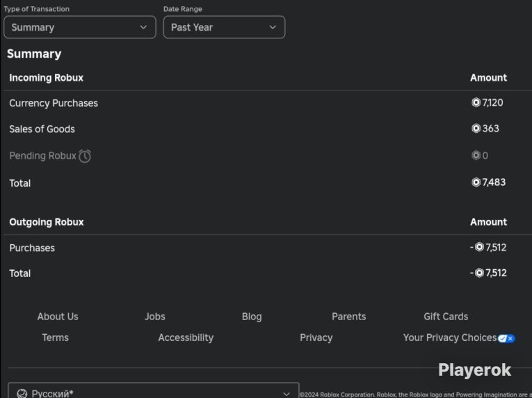532x398 pixels.
Task: Open the About Us footer link
Action: tap(58, 317)
